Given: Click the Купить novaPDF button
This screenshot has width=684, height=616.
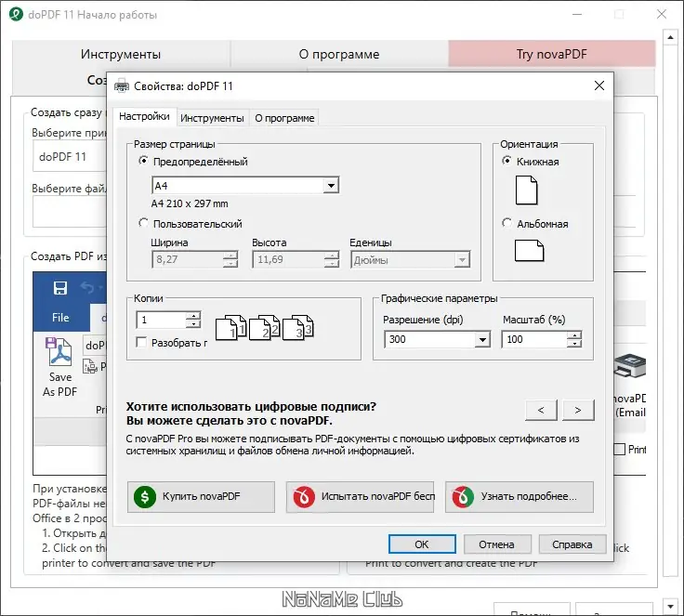Looking at the screenshot, I should coord(201,497).
